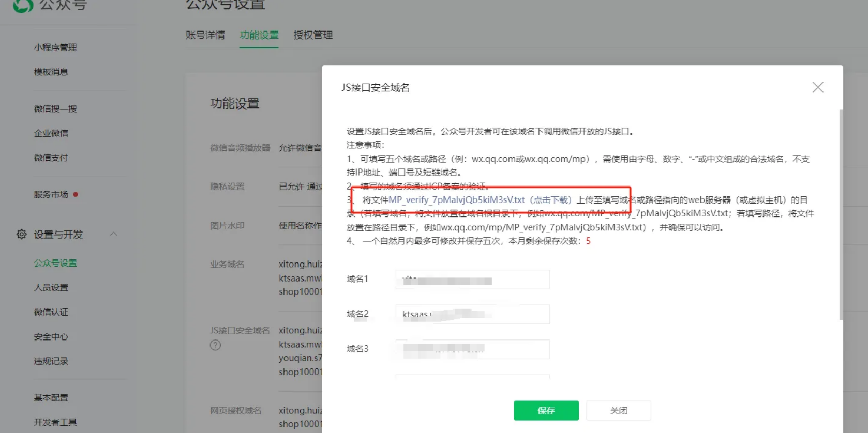Click the 隐私设置 label
This screenshot has width=868, height=433.
[x=227, y=187]
